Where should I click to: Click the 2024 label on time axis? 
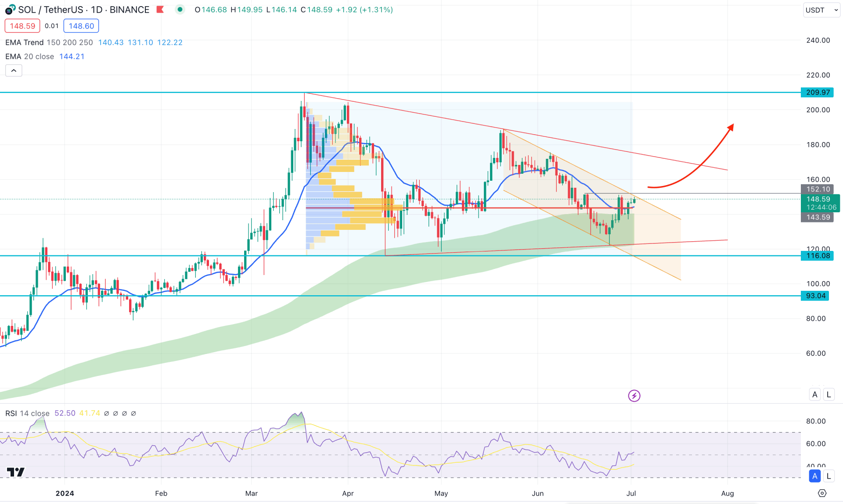pyautogui.click(x=65, y=493)
